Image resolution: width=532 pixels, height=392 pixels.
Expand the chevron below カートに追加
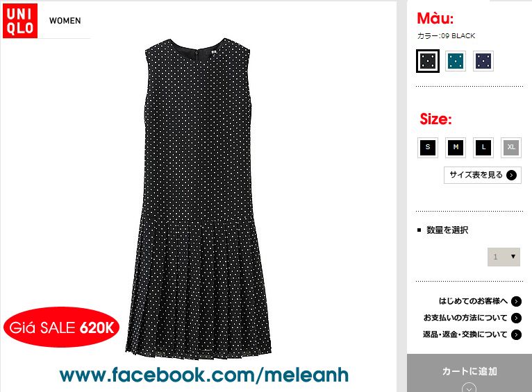coord(469,389)
